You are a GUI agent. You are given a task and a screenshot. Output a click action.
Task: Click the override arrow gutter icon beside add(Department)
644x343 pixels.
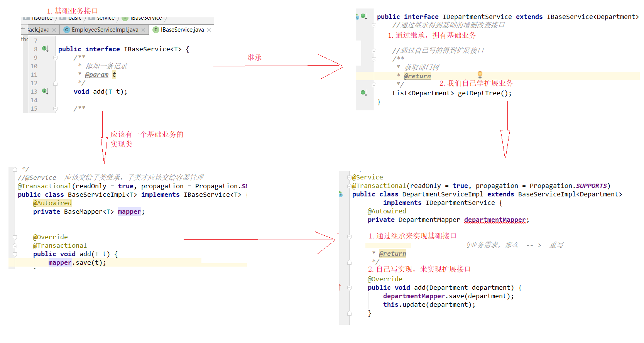coord(340,287)
